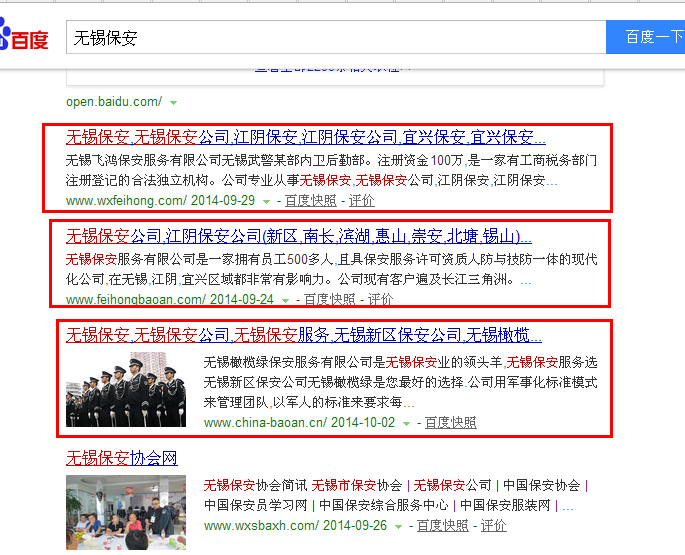Viewport: 685px width, 555px height.
Task: Expand the arrow next to open.baidu.com/
Action: [173, 103]
